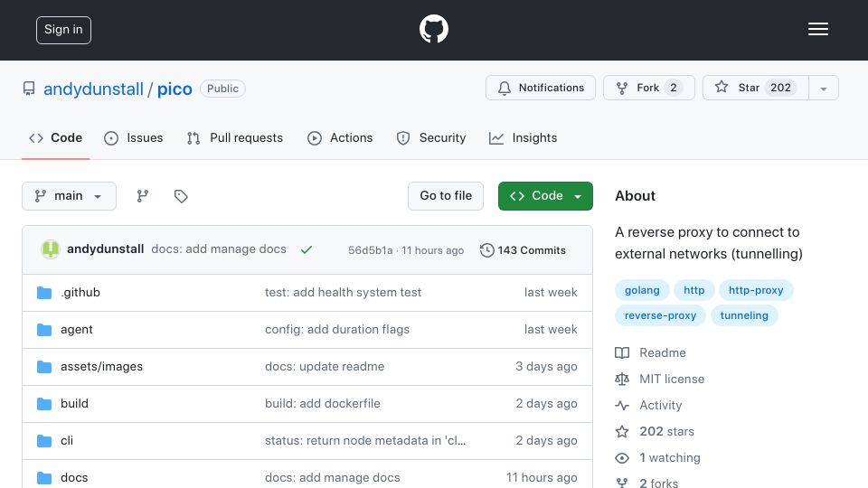View the 143 Commits history
Viewport: 868px width, 488px height.
click(524, 250)
